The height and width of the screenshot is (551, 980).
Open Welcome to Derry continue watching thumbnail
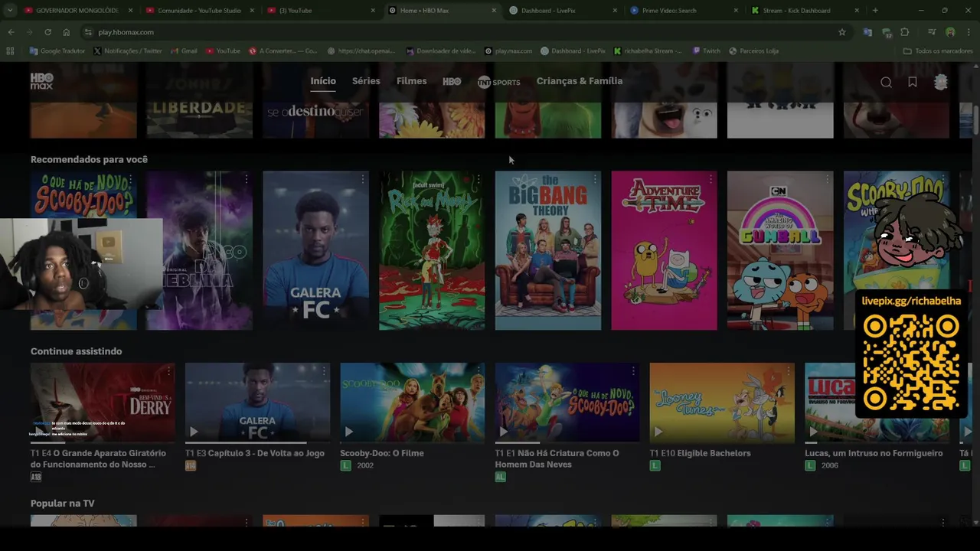coord(103,403)
